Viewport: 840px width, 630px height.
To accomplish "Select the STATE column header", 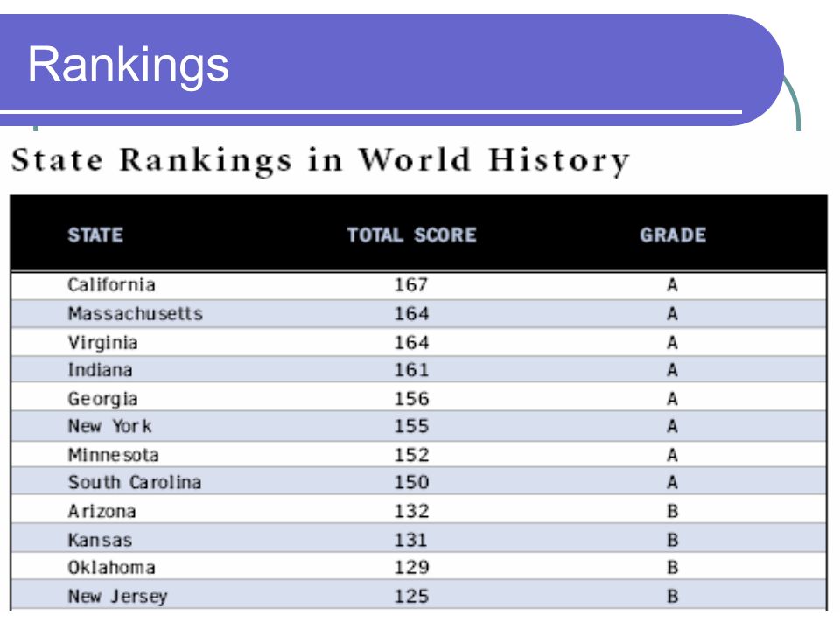I will pyautogui.click(x=95, y=235).
